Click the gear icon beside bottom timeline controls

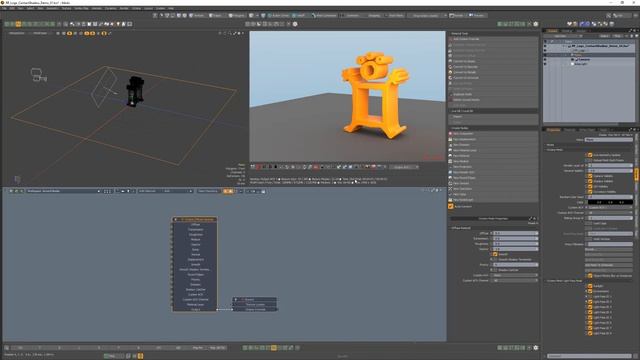tap(536, 348)
